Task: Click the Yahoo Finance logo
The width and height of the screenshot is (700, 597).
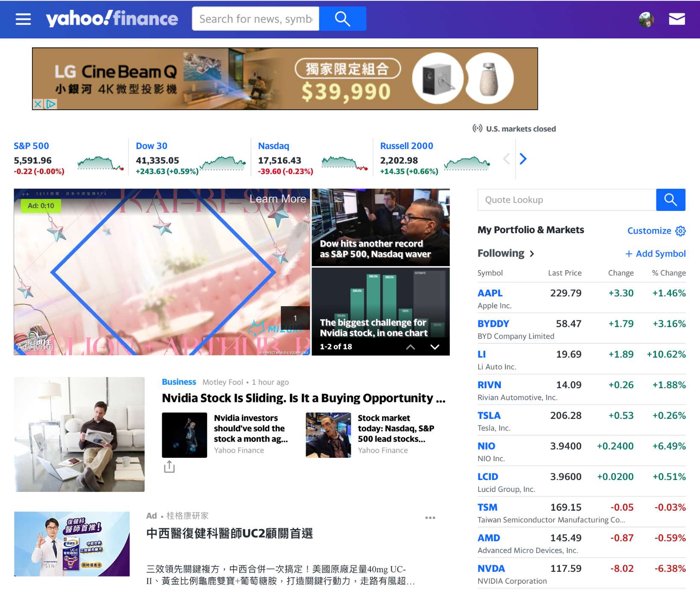Action: 111,18
